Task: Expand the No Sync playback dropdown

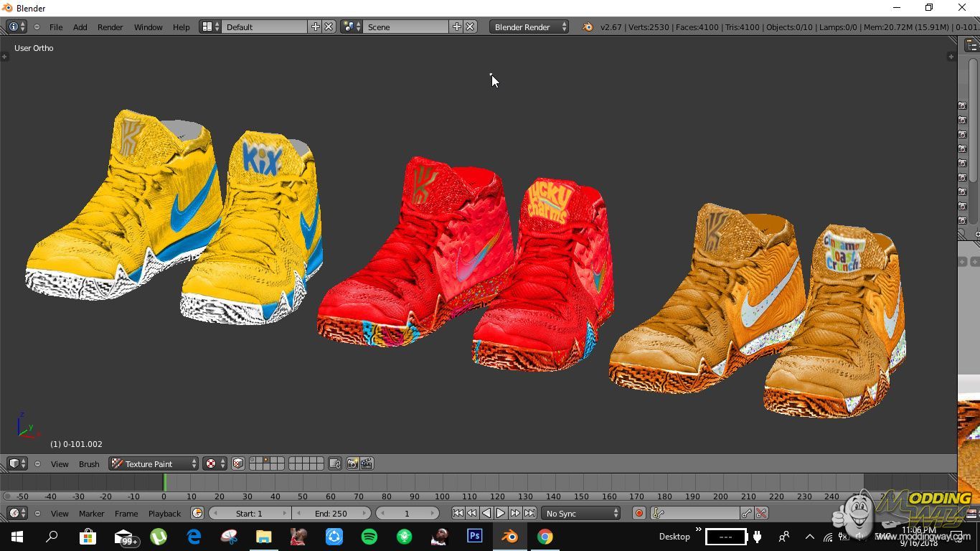Action: (x=581, y=513)
